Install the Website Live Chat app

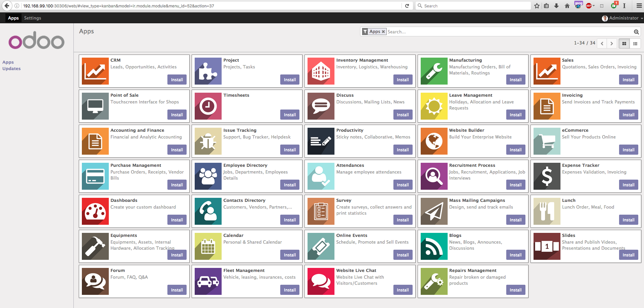[x=402, y=290]
